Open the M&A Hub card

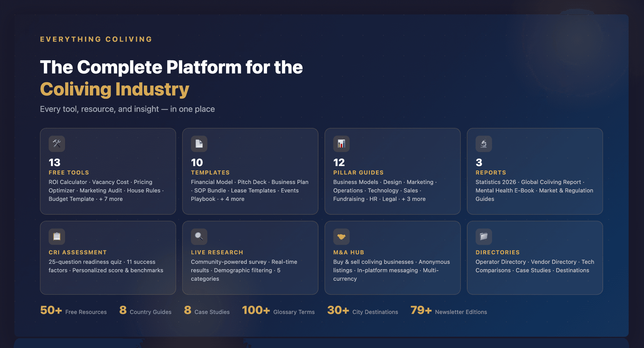[x=392, y=258]
